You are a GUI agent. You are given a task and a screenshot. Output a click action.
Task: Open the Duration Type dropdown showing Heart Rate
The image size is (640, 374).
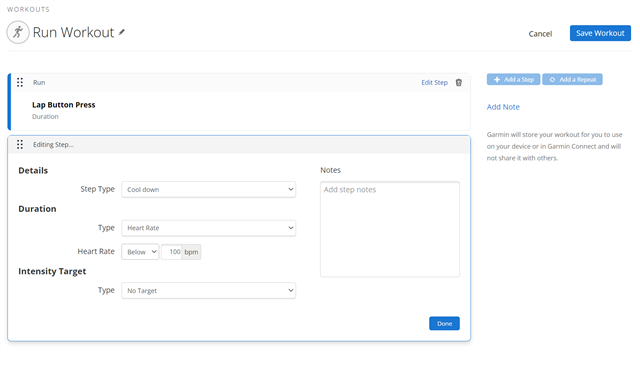[x=209, y=228]
